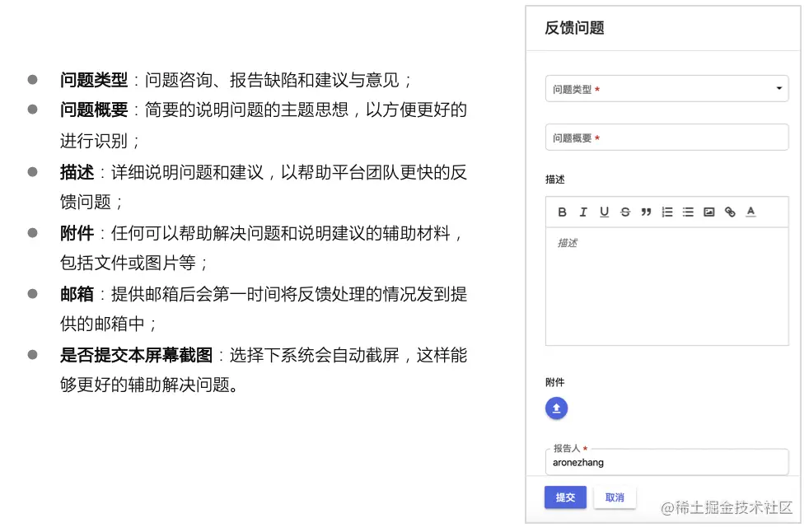Cancel feedback with 取消 button
Viewport: 809px width, 532px height.
click(x=615, y=497)
